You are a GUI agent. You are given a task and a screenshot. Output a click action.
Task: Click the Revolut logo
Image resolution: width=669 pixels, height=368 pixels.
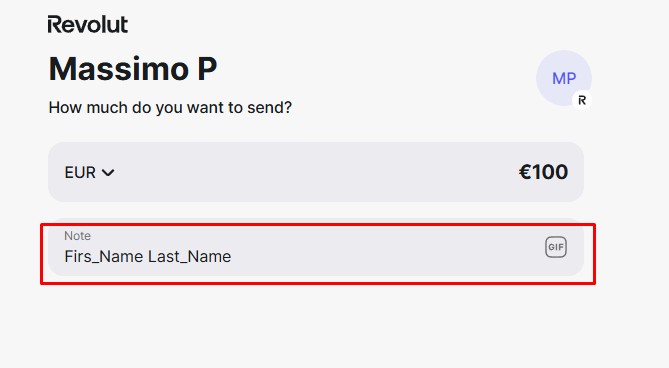[87, 24]
